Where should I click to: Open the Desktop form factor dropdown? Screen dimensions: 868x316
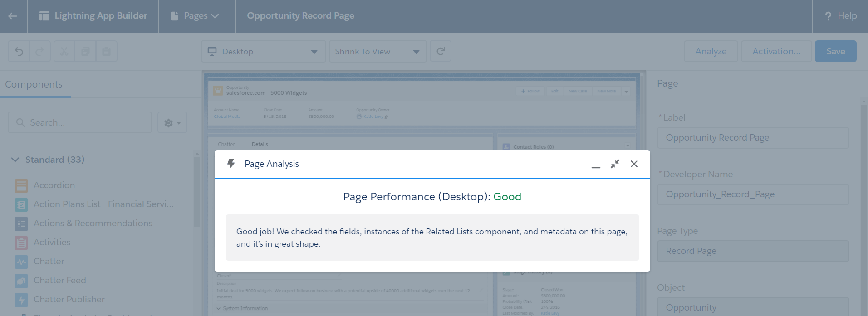(x=263, y=51)
